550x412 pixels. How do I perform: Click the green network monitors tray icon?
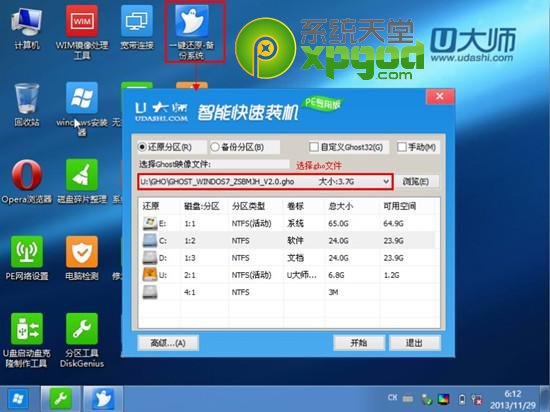[x=427, y=399]
